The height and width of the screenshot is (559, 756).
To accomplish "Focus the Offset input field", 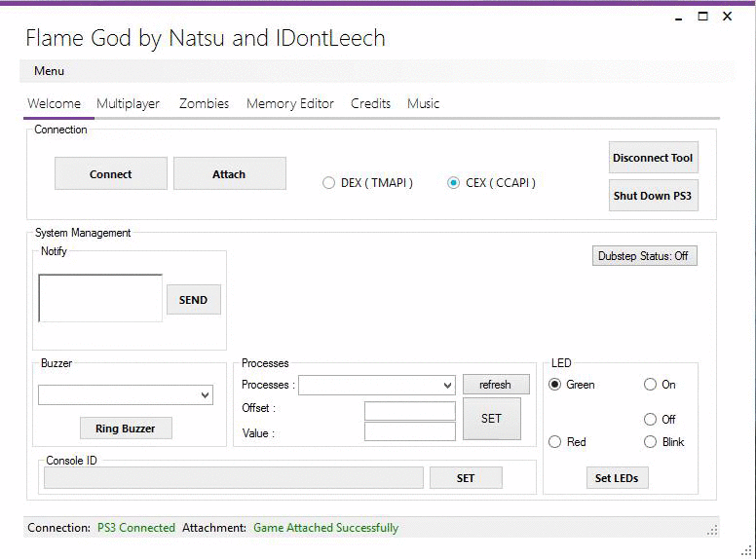I will (x=410, y=411).
